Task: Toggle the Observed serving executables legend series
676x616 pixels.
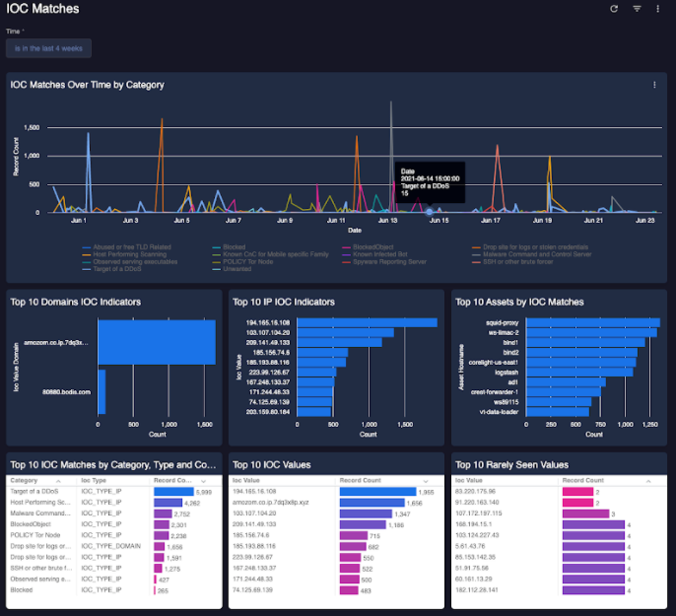Action: click(130, 261)
